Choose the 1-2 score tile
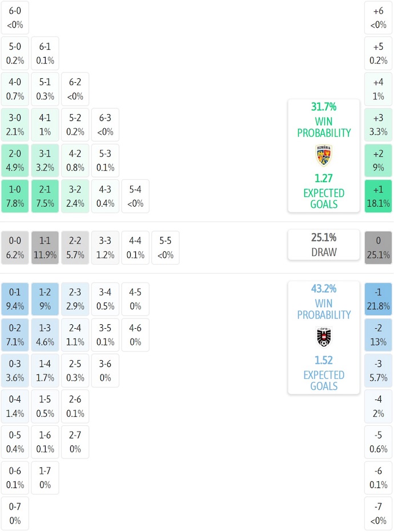The width and height of the screenshot is (394, 532). (x=45, y=299)
